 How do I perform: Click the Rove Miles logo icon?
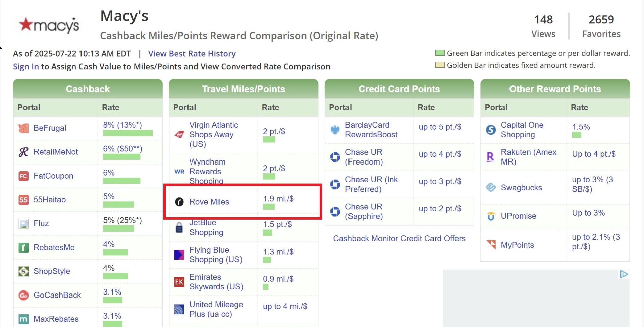pyautogui.click(x=179, y=202)
